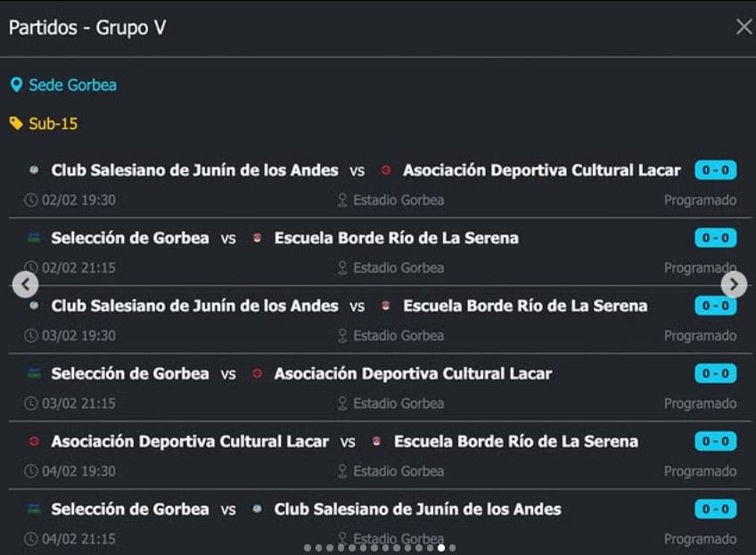Click Estadio Gorbea venue of last match
Viewport: 756px width, 555px height.
[x=398, y=539]
